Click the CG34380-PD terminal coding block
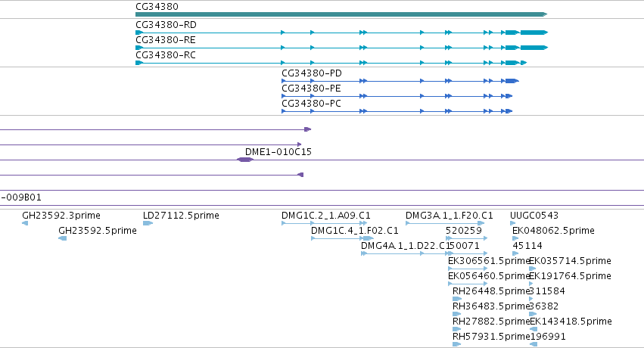This screenshot has height=348, width=644. click(512, 81)
